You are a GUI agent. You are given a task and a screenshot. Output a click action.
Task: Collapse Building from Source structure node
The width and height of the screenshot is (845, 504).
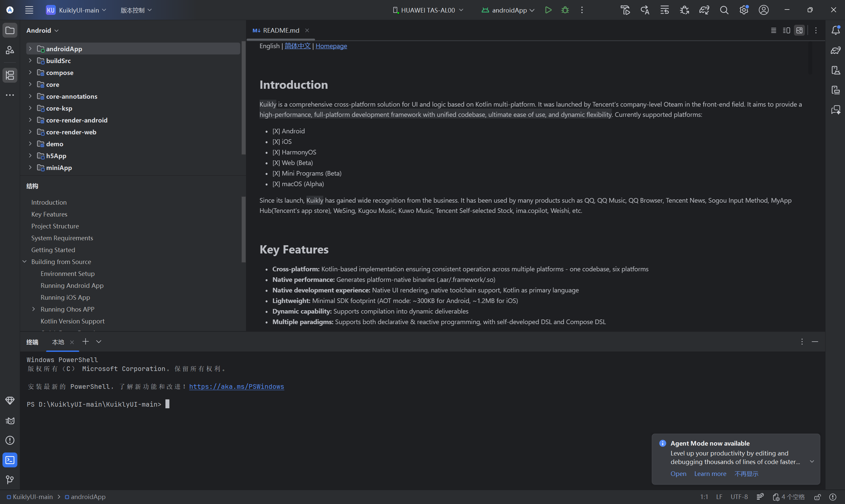24,261
